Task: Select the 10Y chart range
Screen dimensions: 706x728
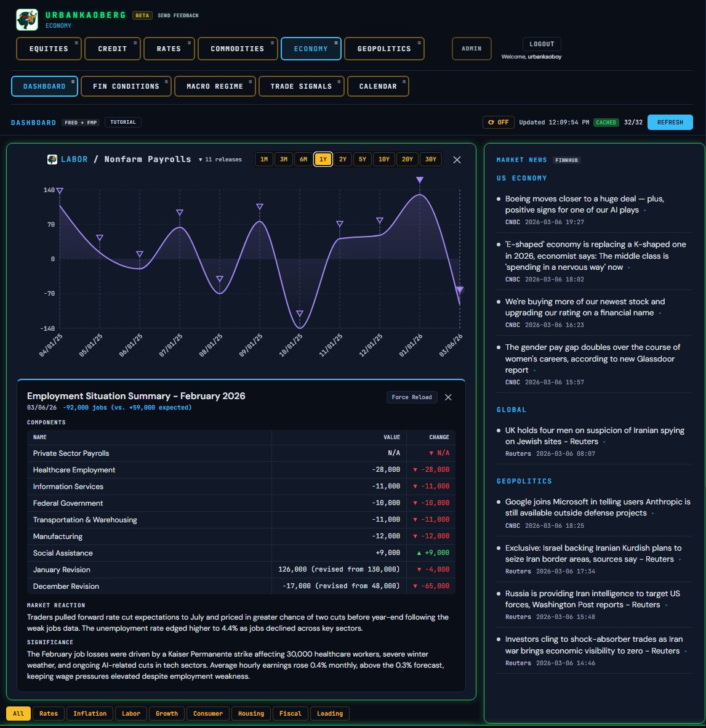Action: 383,160
